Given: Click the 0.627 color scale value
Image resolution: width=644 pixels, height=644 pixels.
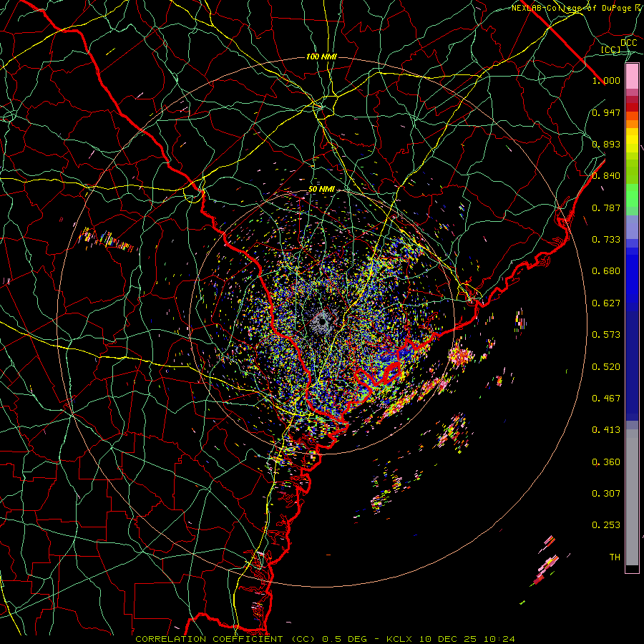Looking at the screenshot, I should (x=606, y=303).
